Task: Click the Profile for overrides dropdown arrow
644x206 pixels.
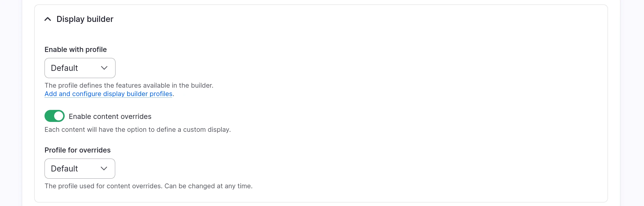Action: click(x=104, y=169)
